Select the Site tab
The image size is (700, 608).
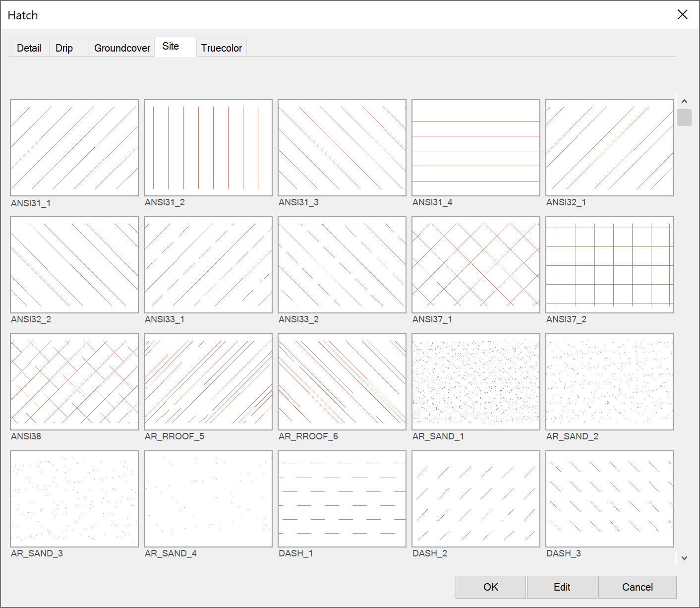175,47
